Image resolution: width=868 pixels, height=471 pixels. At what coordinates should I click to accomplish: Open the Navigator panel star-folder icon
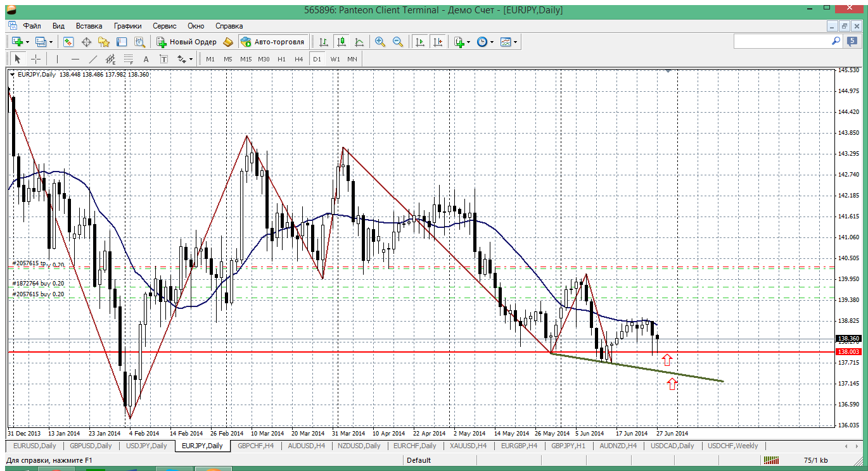(104, 42)
